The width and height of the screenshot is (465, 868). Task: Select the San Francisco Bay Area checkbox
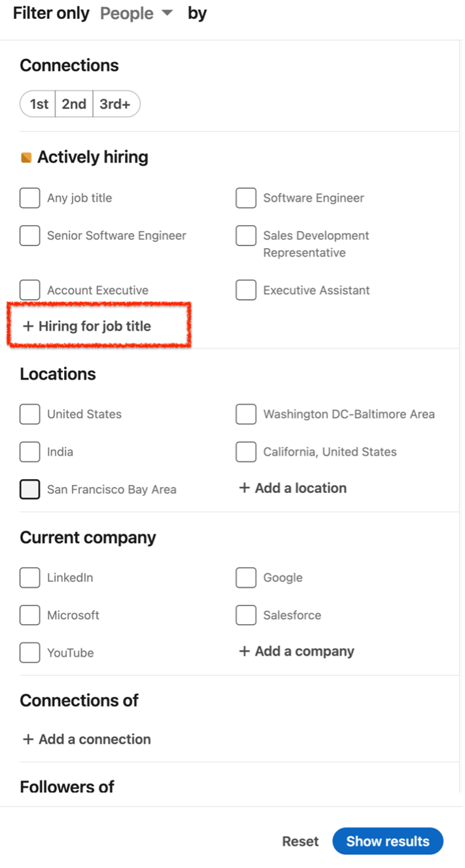tap(29, 489)
